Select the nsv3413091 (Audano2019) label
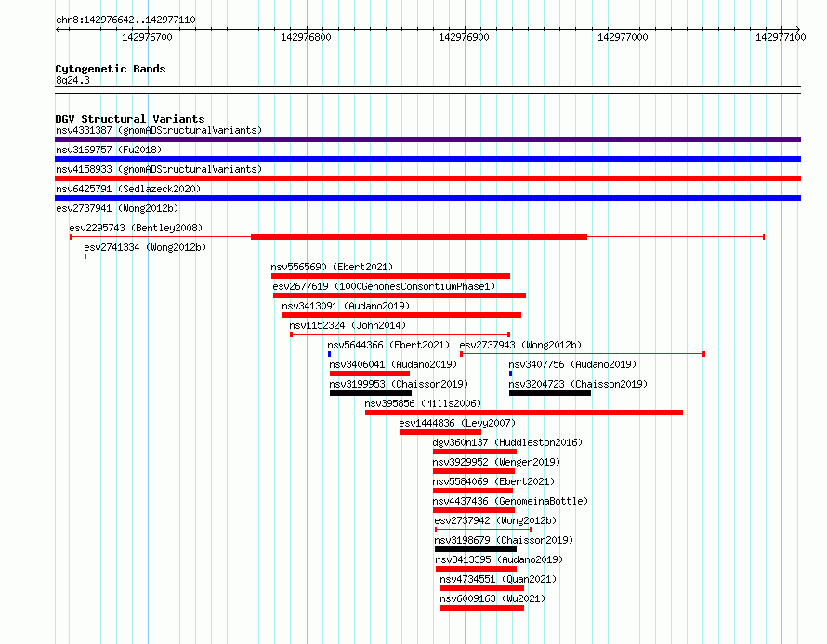The image size is (827, 644). [x=346, y=306]
